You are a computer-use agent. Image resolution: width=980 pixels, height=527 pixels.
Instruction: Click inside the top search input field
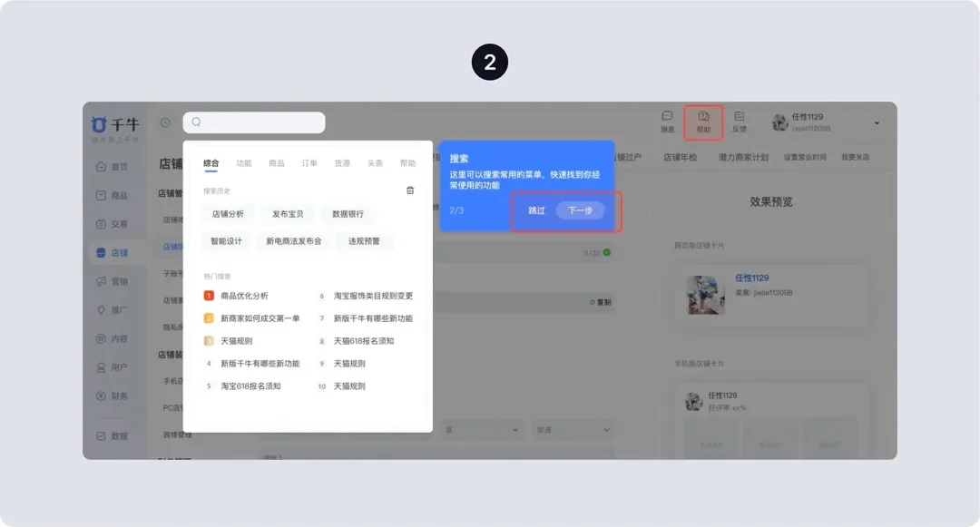pos(254,122)
